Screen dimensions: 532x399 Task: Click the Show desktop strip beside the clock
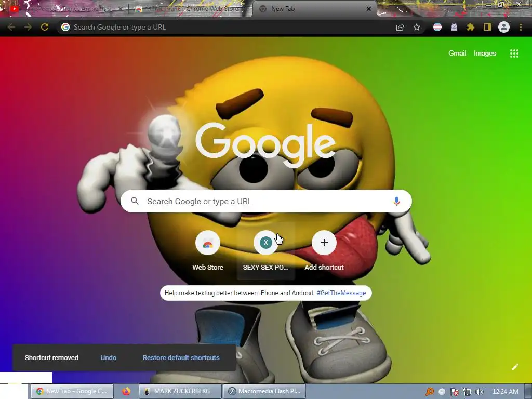click(528, 392)
